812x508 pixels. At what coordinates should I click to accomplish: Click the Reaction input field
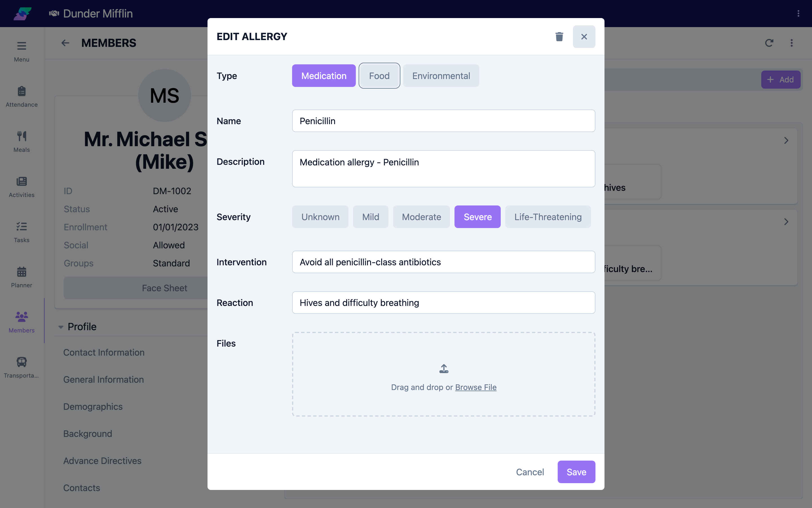click(443, 303)
